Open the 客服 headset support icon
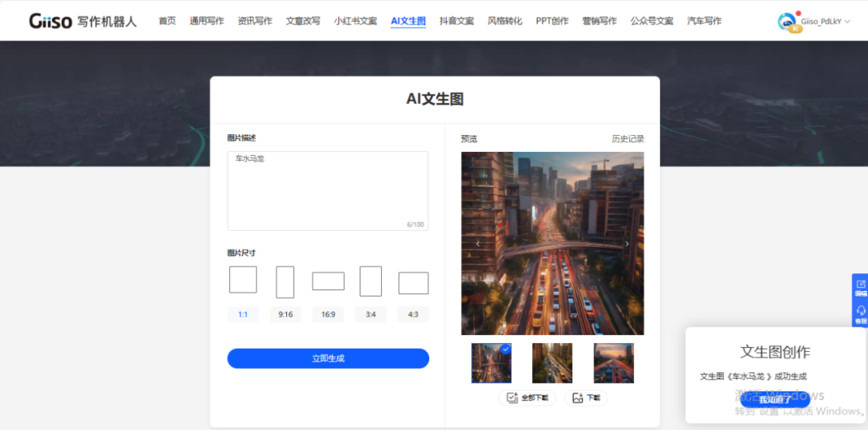 (x=860, y=314)
